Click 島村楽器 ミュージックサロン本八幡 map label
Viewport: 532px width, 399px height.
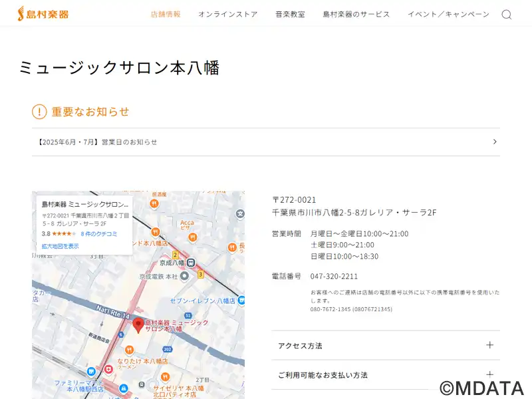176,325
